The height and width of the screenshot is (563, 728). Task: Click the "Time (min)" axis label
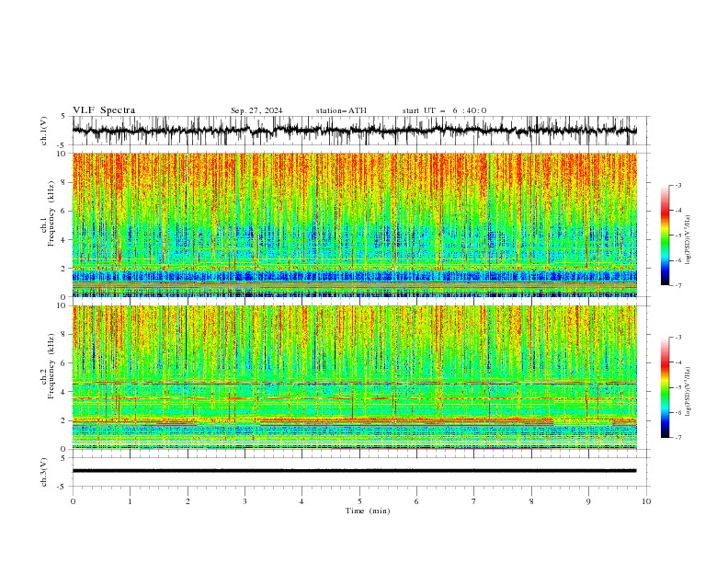(368, 511)
